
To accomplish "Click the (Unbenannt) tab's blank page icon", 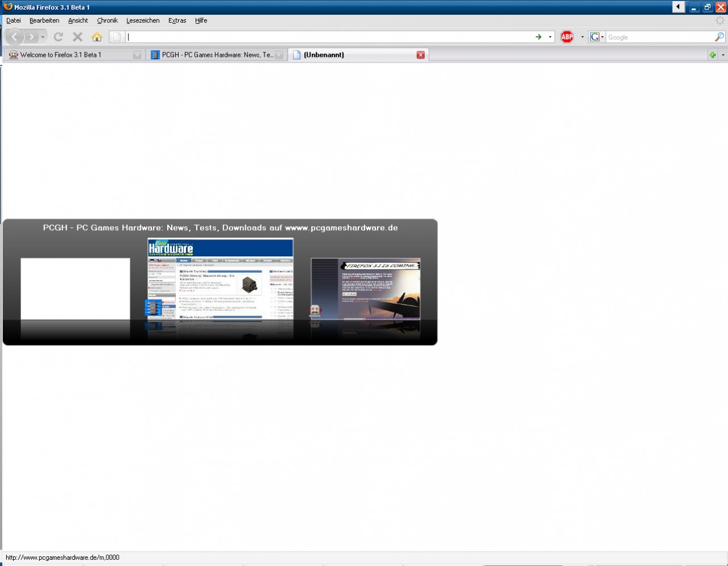I will 297,55.
